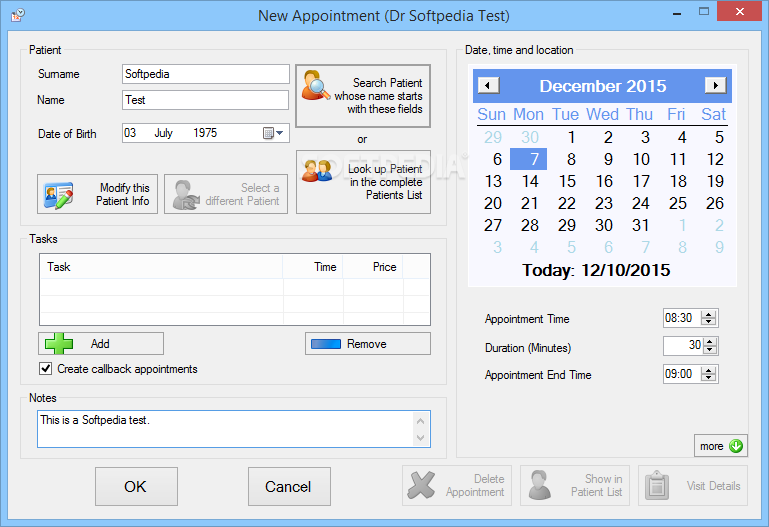This screenshot has width=769, height=527.
Task: Select December 28 in calendar
Action: 530,226
